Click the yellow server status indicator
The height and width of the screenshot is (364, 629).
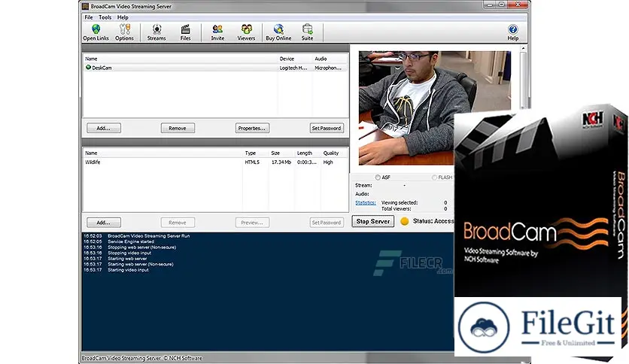tap(404, 221)
